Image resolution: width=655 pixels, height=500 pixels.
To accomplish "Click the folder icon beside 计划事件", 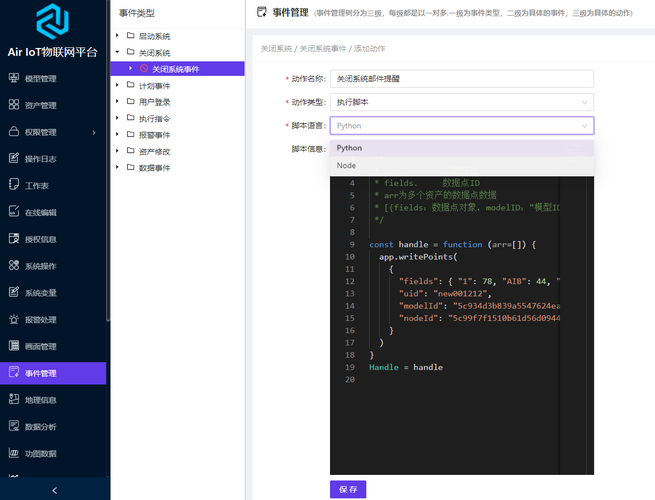I will coord(131,85).
